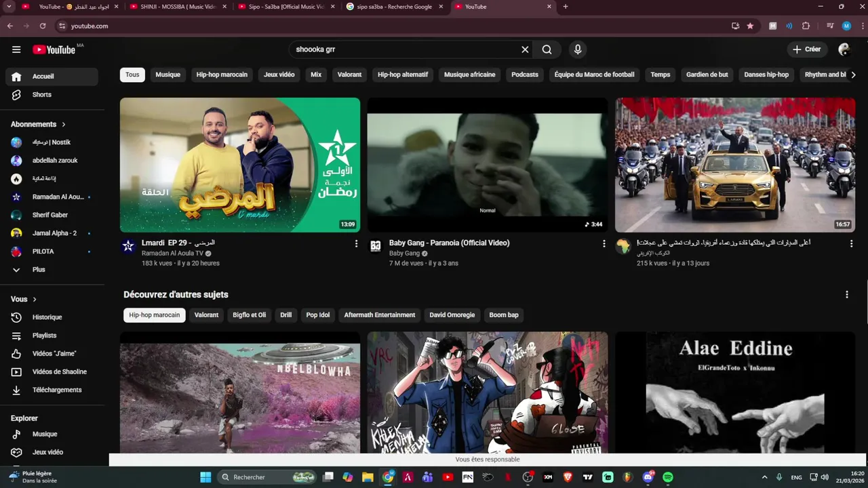Open the Baby Gang Paranoia thumbnail
The image size is (868, 488).
(x=488, y=165)
